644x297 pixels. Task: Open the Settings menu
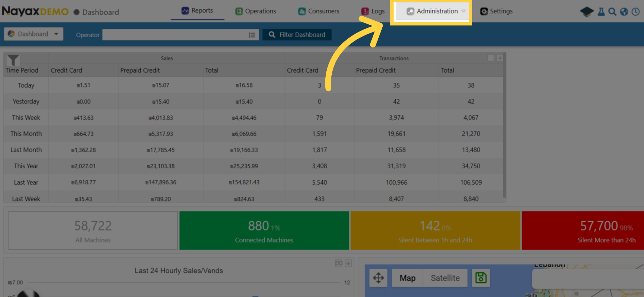pyautogui.click(x=497, y=11)
